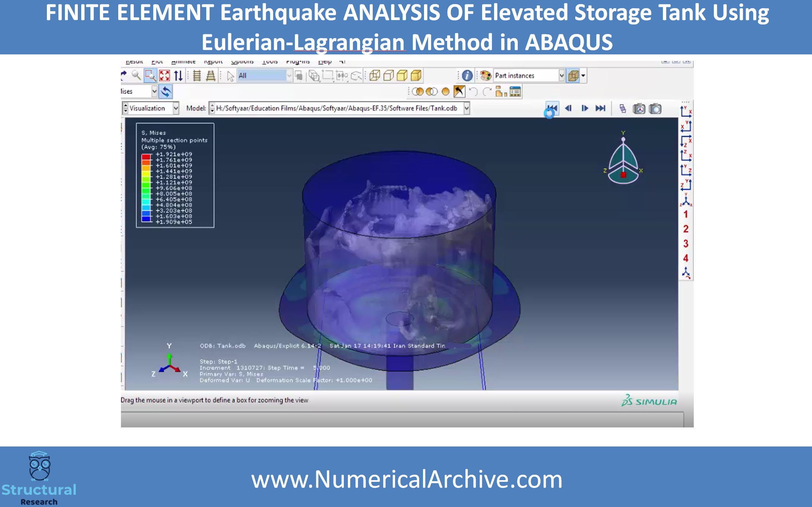Turn perspective off (parallel lines icon)
This screenshot has width=812, height=507.
click(197, 75)
